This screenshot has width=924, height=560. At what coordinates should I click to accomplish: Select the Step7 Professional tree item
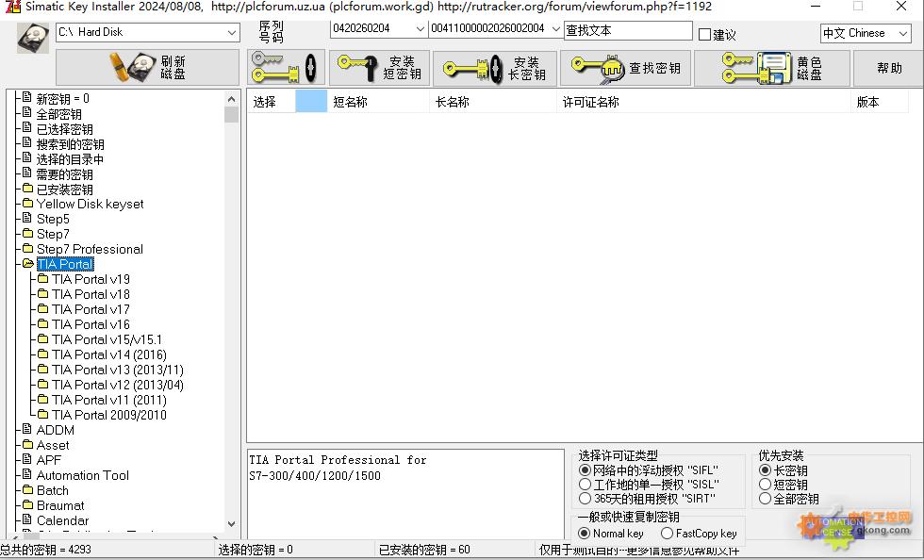tap(90, 249)
